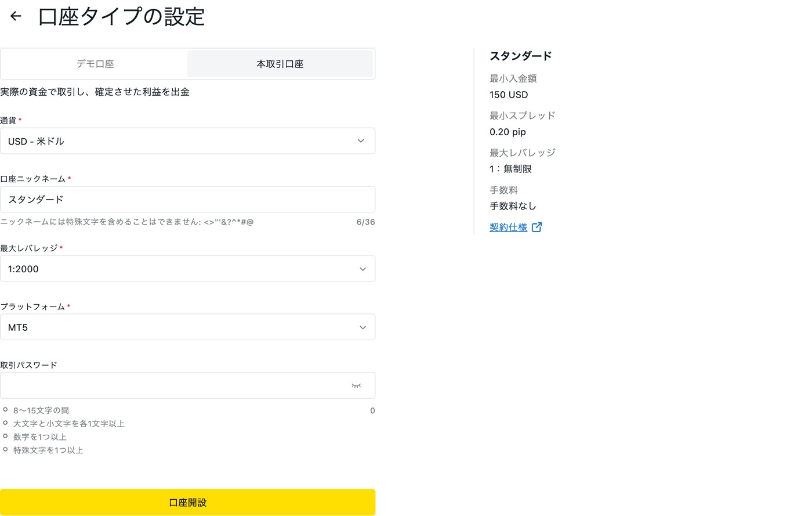
Task: Click the 150 USD minimum deposit value
Action: [509, 95]
